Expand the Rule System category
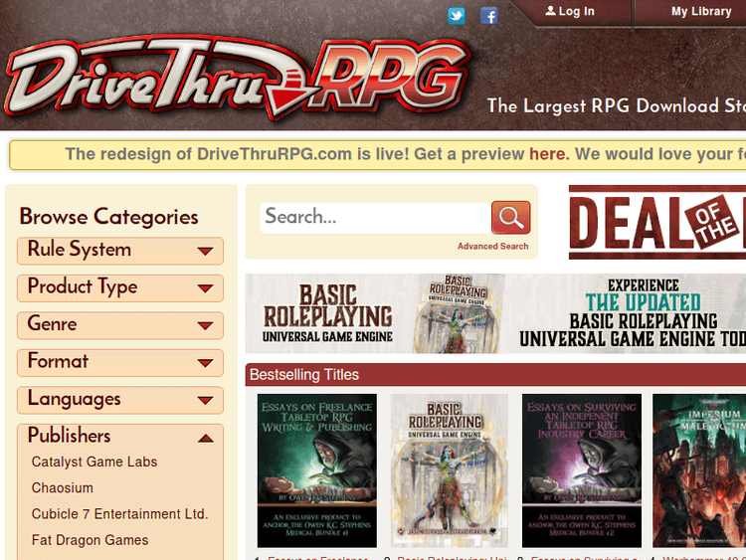The image size is (746, 560). 120,251
